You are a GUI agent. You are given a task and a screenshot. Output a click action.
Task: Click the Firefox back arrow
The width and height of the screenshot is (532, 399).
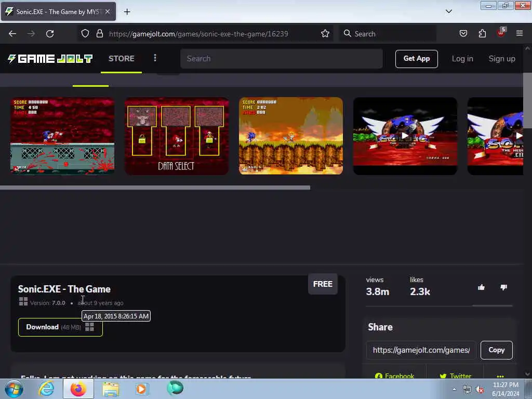pyautogui.click(x=12, y=34)
